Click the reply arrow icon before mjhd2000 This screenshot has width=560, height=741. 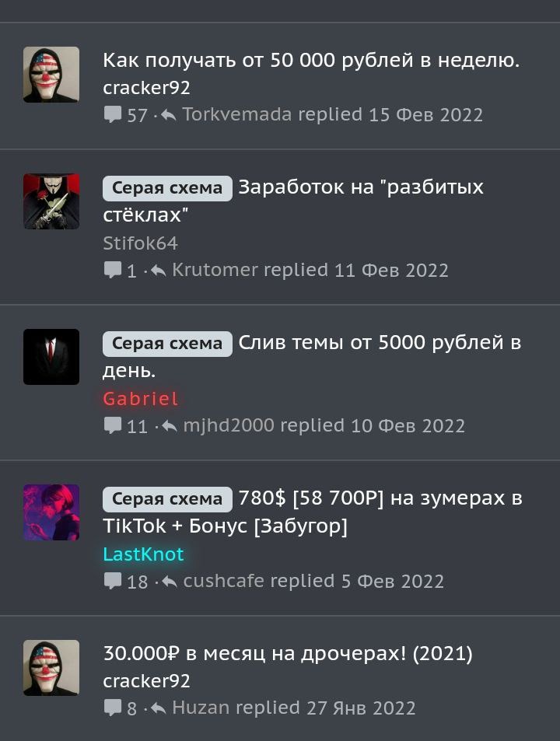click(170, 426)
